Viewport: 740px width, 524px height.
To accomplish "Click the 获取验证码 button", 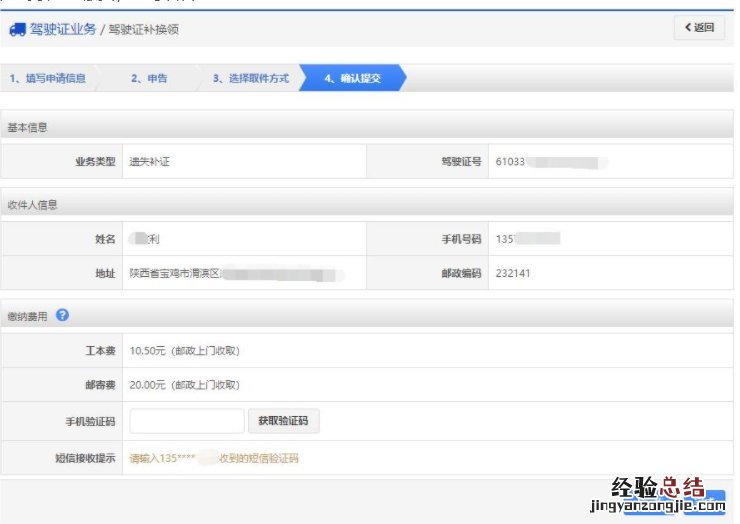I will (x=283, y=421).
